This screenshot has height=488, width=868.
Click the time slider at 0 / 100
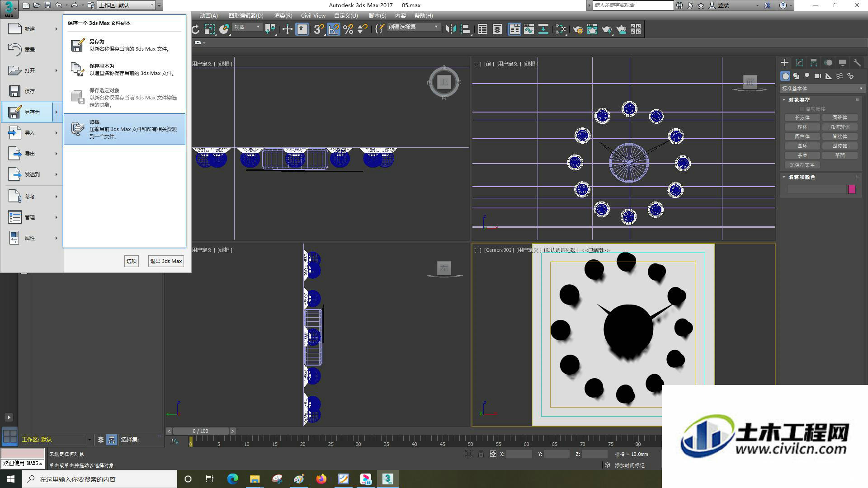pyautogui.click(x=200, y=431)
